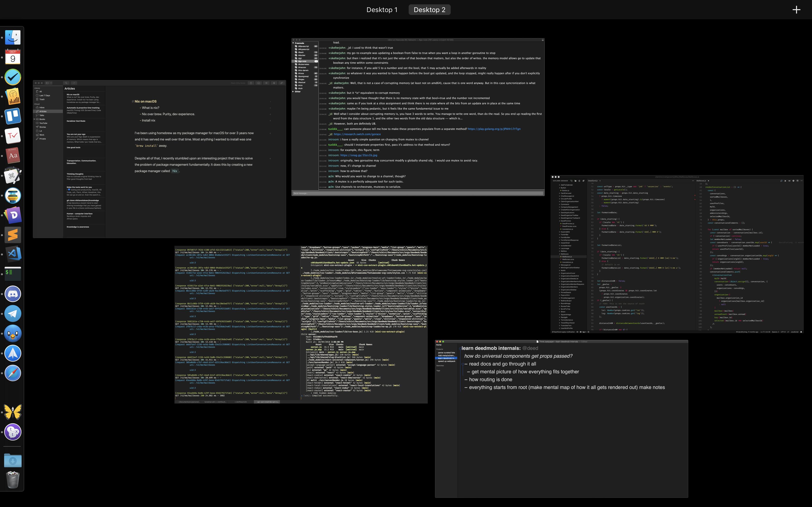Screen dimensions: 812x507
Task: Select the #nixos channel
Action: (x=301, y=73)
